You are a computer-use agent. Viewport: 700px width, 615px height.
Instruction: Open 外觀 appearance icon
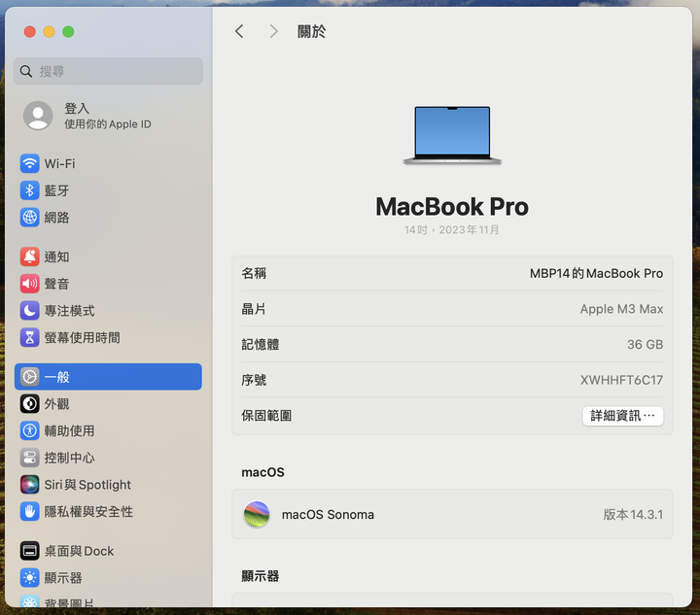click(29, 403)
